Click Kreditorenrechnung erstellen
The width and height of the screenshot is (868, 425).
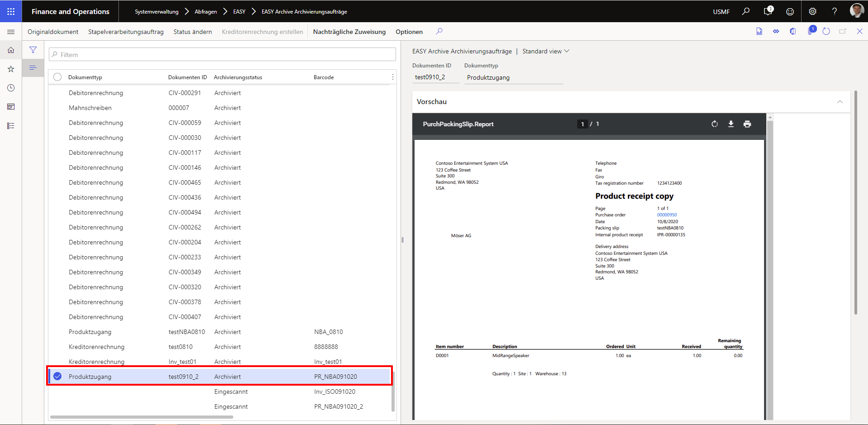[262, 32]
